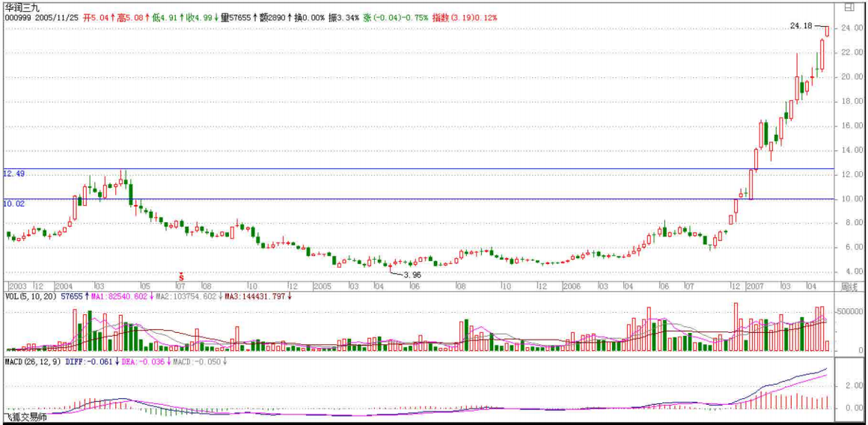868x425 pixels.
Task: Click the 2007 year marker on timeline
Action: pyautogui.click(x=754, y=287)
